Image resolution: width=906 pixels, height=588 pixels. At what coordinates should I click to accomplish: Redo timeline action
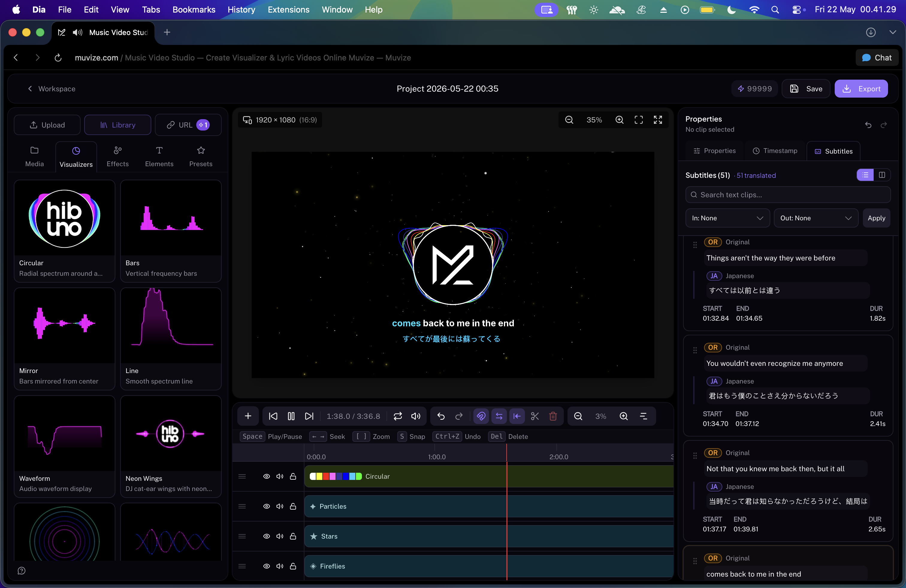click(459, 416)
